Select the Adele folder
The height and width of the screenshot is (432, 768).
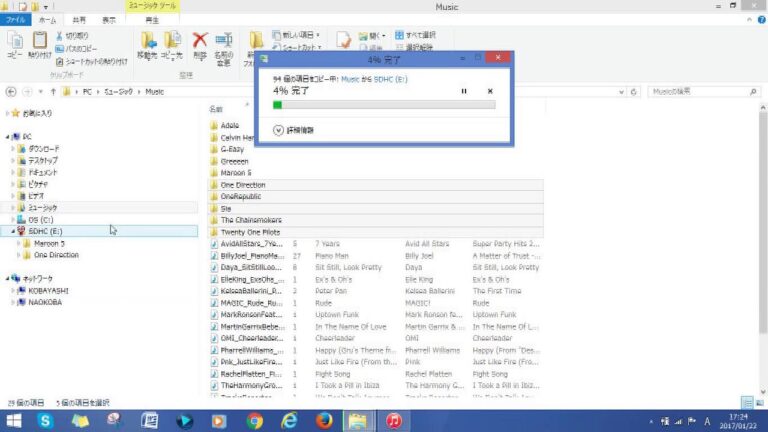coord(229,125)
